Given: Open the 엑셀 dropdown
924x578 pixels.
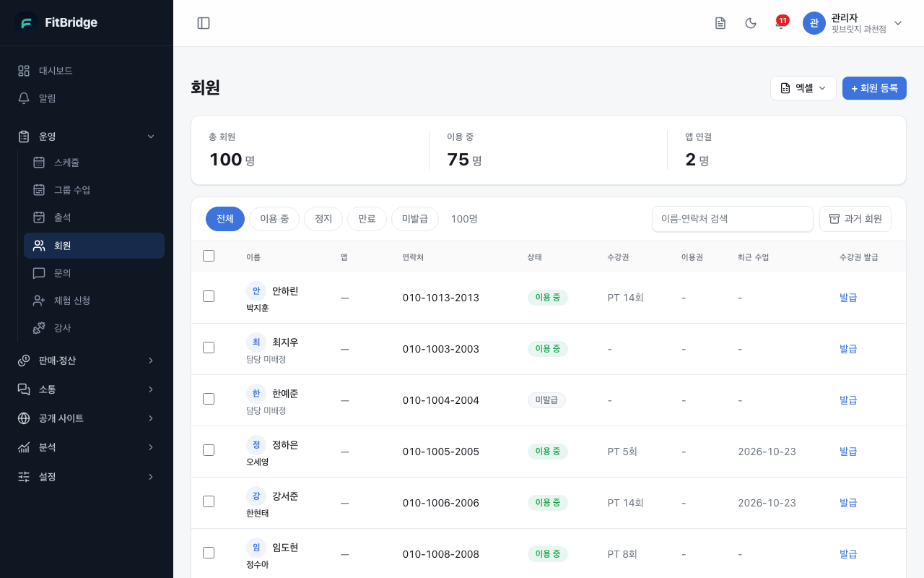Looking at the screenshot, I should click(x=803, y=88).
